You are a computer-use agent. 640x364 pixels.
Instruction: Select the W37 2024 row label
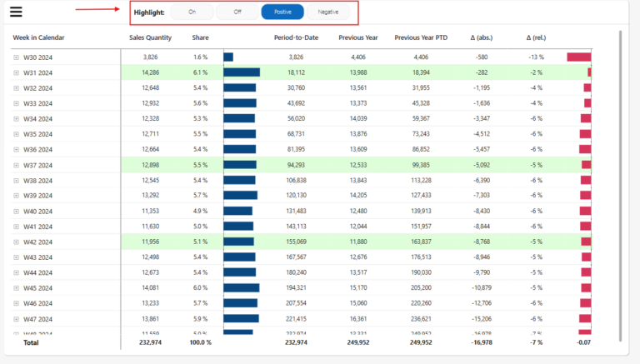click(38, 165)
